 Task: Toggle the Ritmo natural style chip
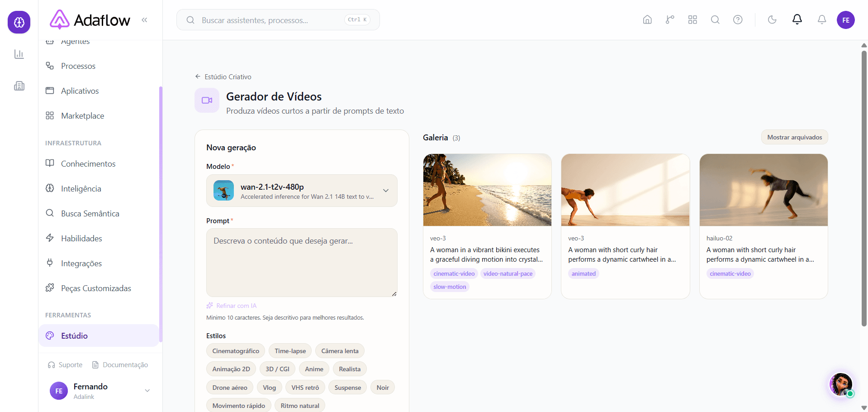click(300, 406)
